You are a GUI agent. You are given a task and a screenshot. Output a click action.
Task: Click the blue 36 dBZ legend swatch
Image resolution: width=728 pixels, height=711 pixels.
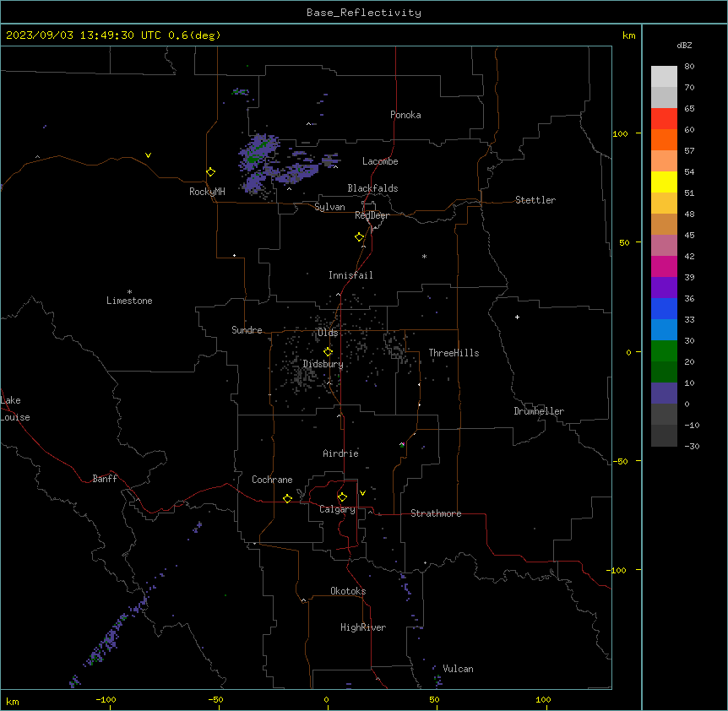[664, 308]
